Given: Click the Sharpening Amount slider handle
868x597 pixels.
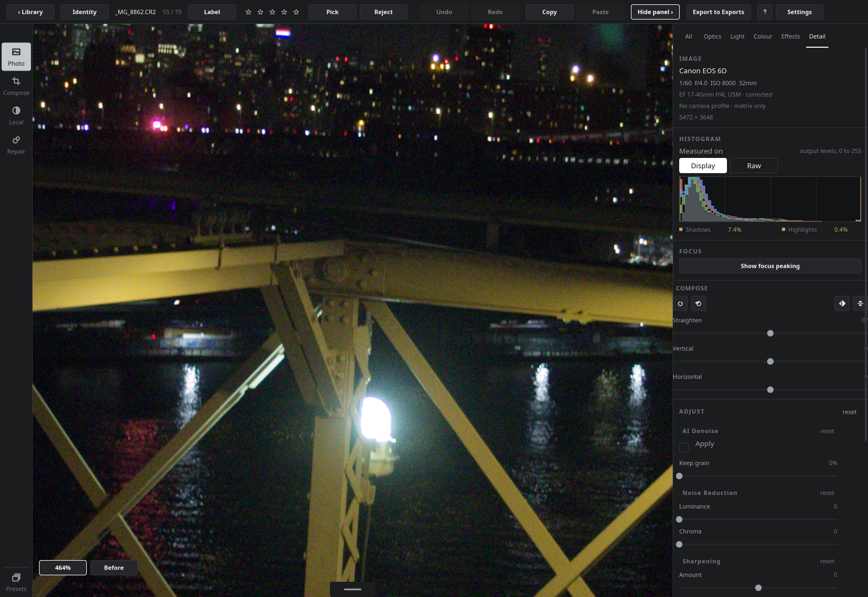Looking at the screenshot, I should [758, 588].
